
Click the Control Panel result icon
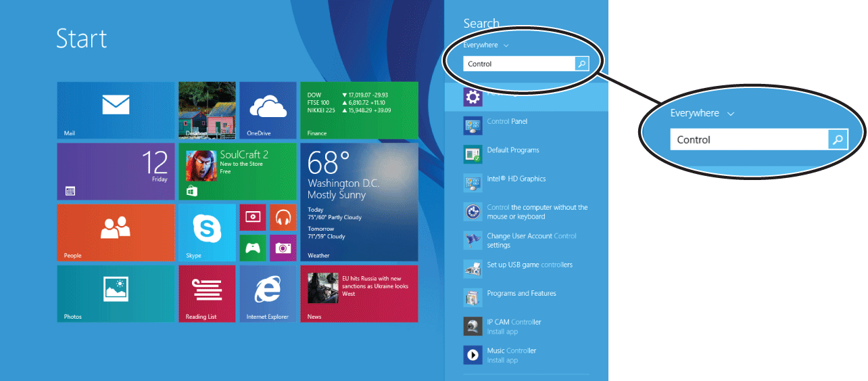coord(473,126)
